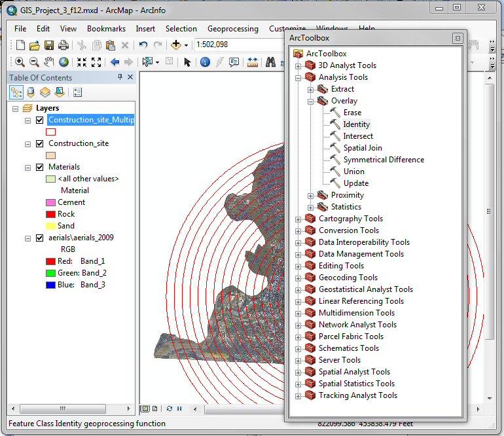The image size is (504, 436).
Task: Expand the Proximity toolset
Action: tap(310, 196)
